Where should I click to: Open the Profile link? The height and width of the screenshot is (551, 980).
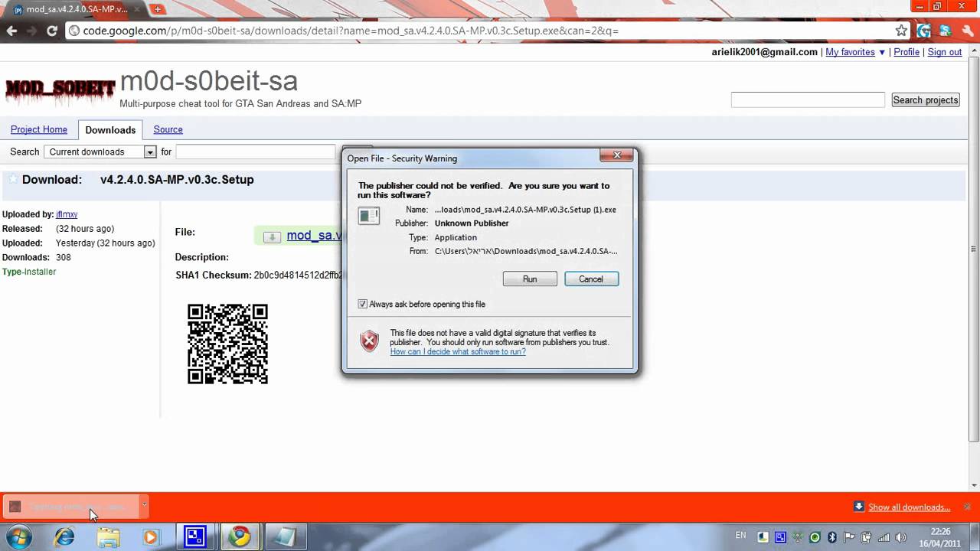(906, 52)
